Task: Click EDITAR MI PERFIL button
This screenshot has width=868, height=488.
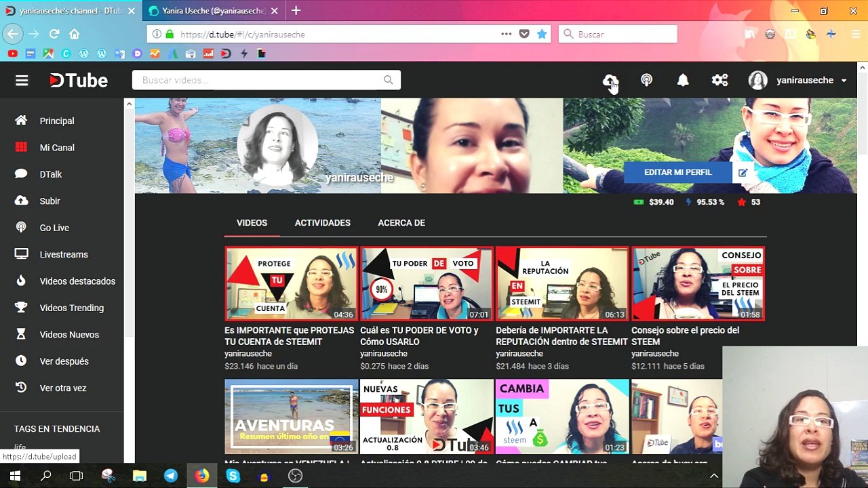Action: (677, 172)
